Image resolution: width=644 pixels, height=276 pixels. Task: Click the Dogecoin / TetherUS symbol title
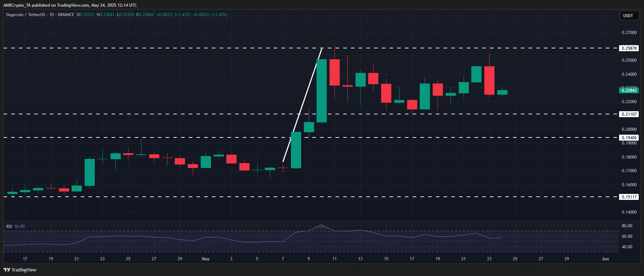(26, 15)
